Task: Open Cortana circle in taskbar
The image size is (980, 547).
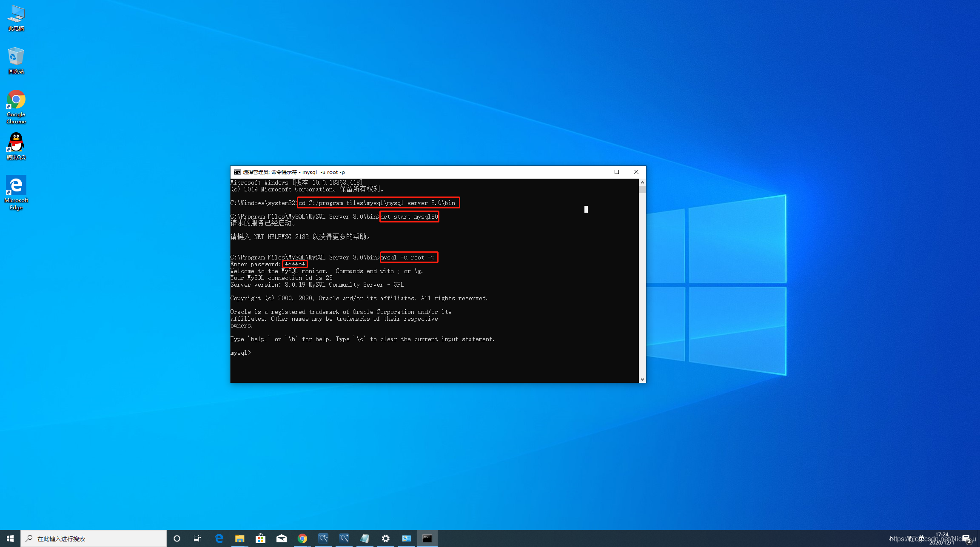Action: point(177,538)
